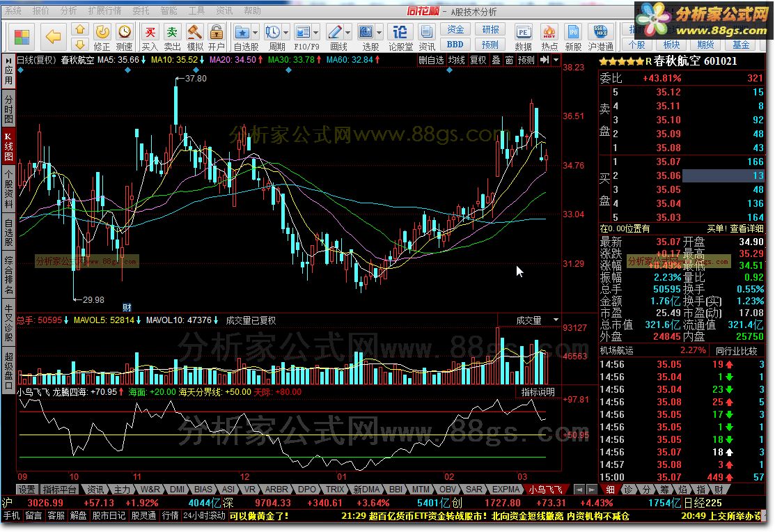Open the 查看详细 view details link
Viewport: 775px width, 532px height.
pyautogui.click(x=746, y=228)
